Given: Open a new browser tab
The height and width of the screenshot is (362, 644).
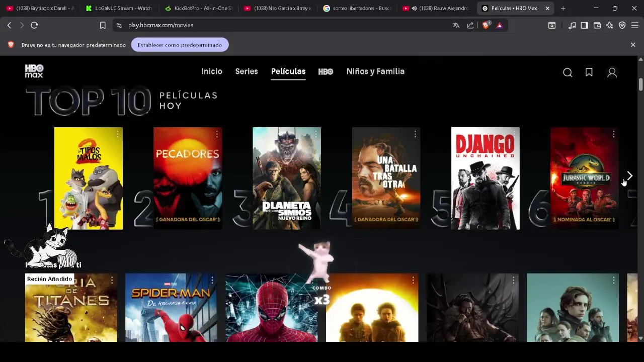Looking at the screenshot, I should (563, 8).
